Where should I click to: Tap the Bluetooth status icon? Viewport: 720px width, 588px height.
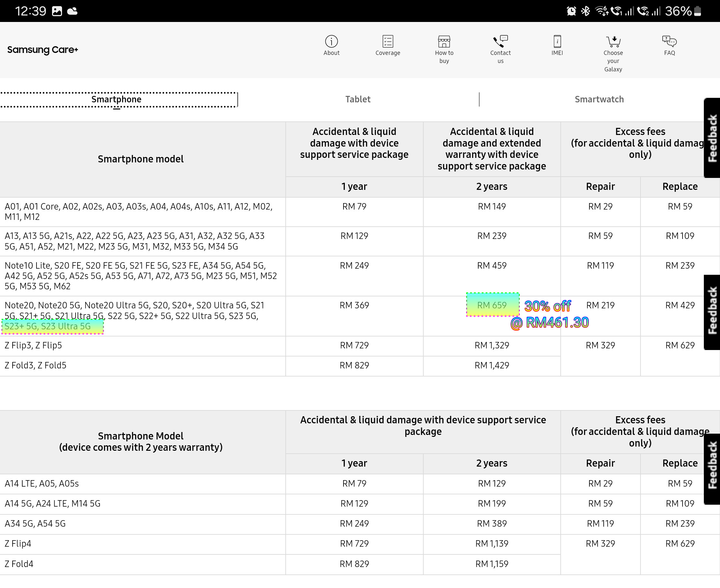[x=586, y=11]
